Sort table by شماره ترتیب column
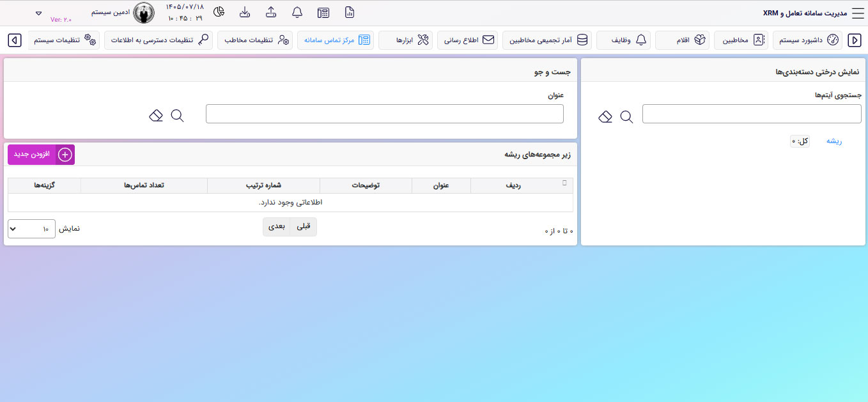The image size is (868, 402). (x=264, y=185)
